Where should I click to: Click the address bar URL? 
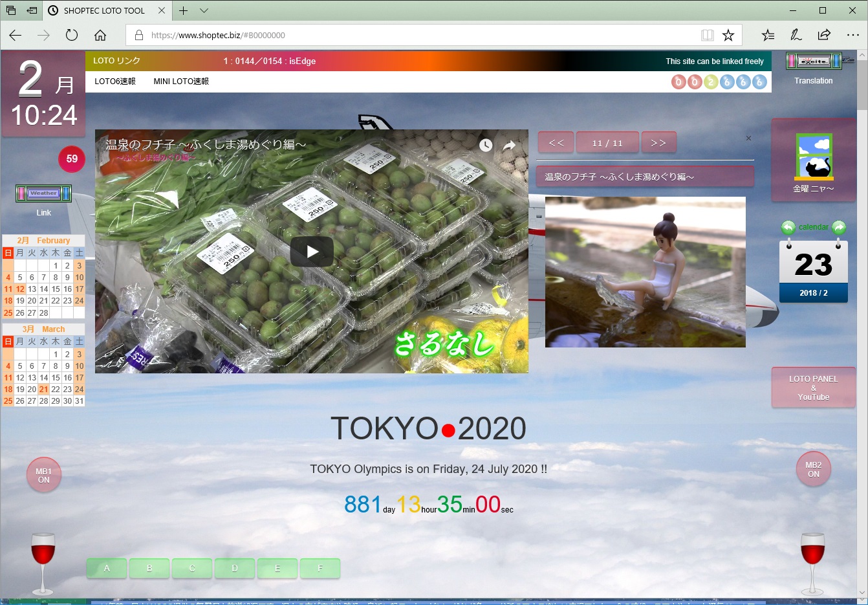(x=218, y=35)
